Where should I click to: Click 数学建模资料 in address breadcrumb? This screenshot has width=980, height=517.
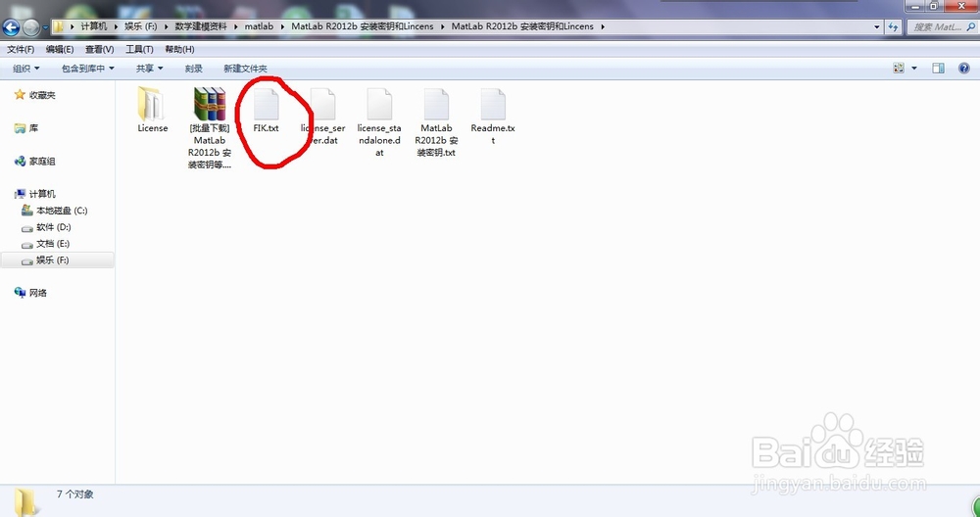pyautogui.click(x=201, y=26)
